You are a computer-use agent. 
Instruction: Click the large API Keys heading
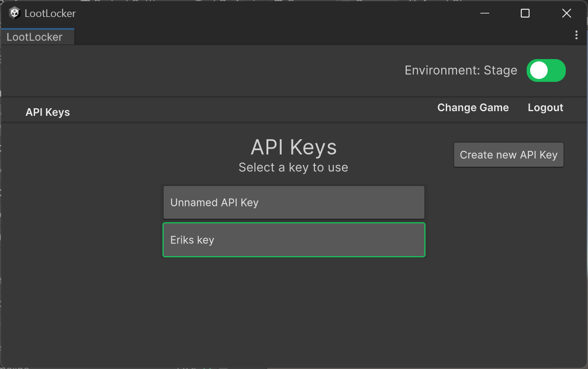pyautogui.click(x=293, y=147)
